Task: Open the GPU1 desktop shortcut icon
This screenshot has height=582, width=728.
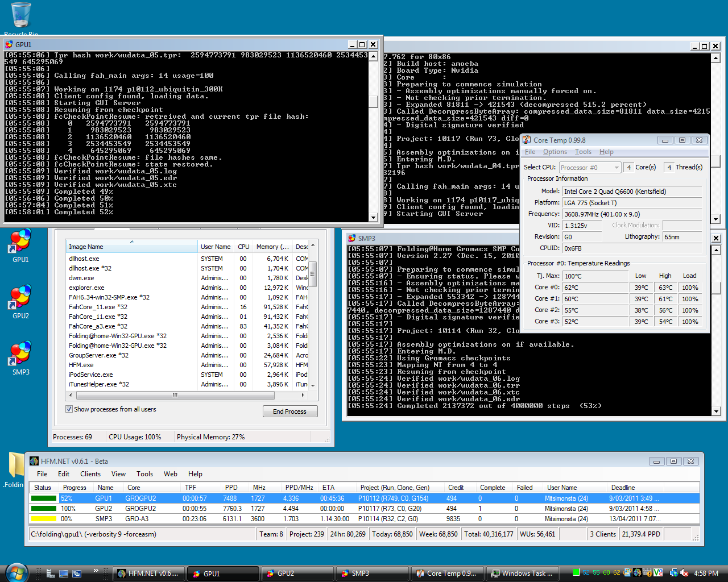Action: (20, 244)
